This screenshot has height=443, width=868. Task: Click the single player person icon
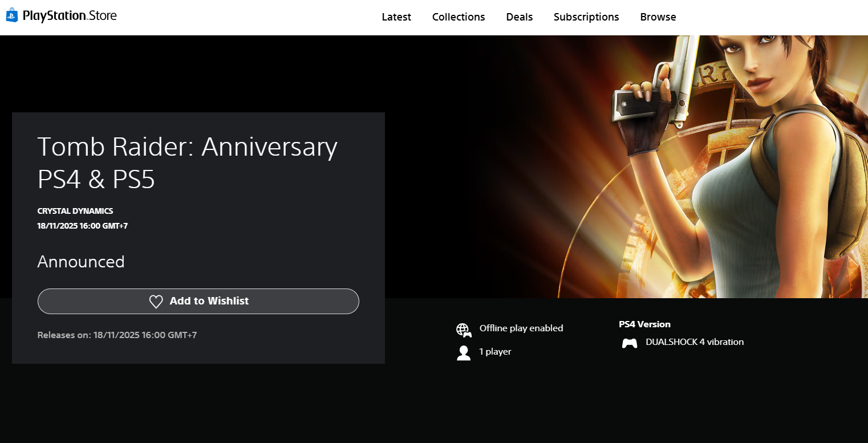pyautogui.click(x=463, y=353)
